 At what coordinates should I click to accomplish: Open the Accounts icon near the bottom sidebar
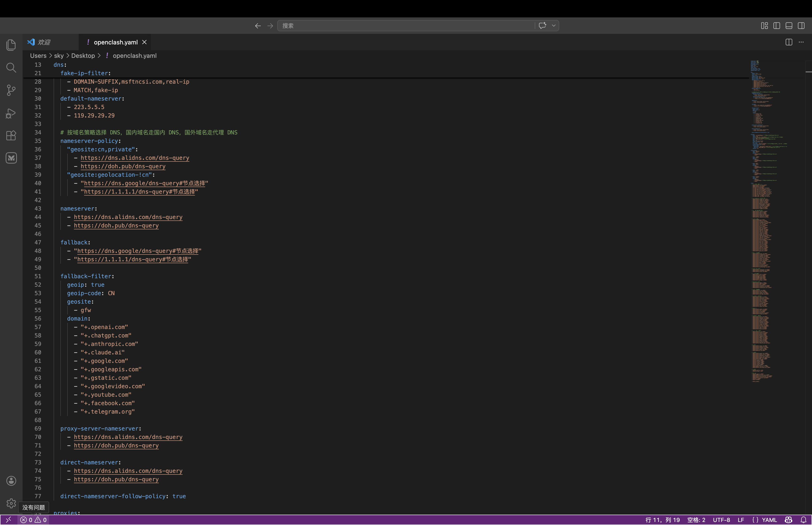click(11, 481)
